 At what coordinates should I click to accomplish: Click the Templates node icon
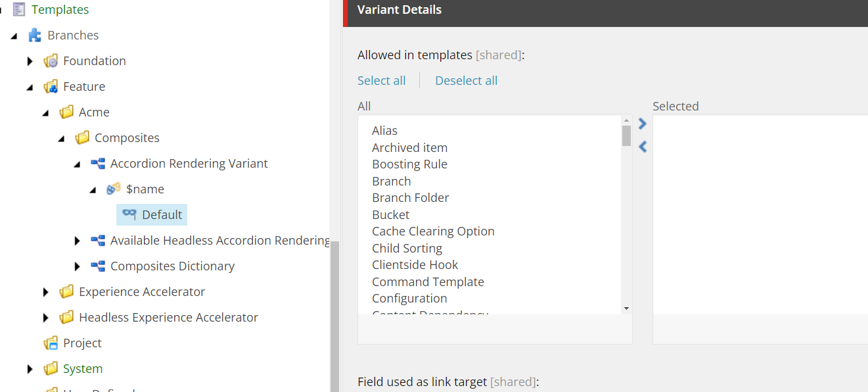pos(19,10)
